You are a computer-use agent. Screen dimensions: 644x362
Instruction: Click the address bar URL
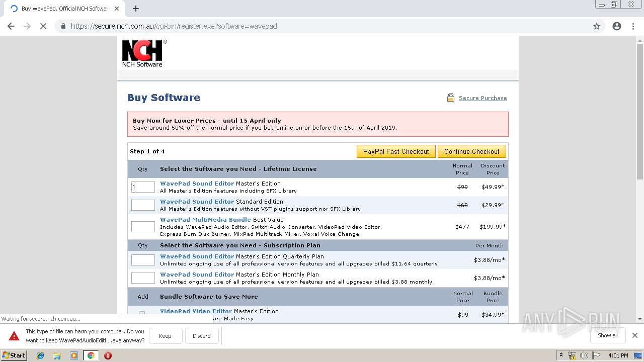[174, 26]
